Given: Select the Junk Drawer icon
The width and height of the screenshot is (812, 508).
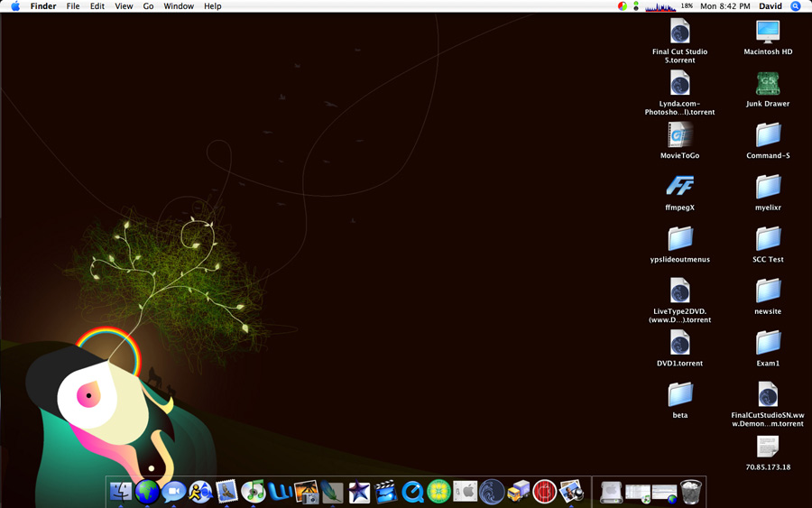Looking at the screenshot, I should click(768, 83).
